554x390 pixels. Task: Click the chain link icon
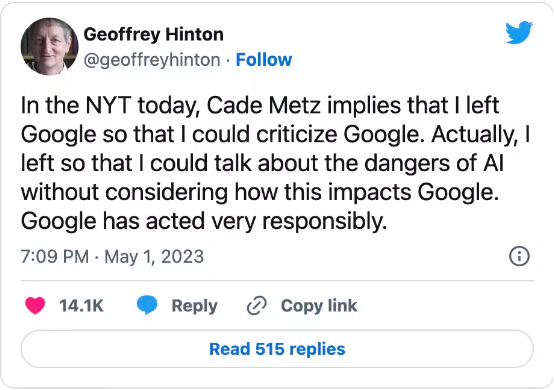click(x=257, y=306)
